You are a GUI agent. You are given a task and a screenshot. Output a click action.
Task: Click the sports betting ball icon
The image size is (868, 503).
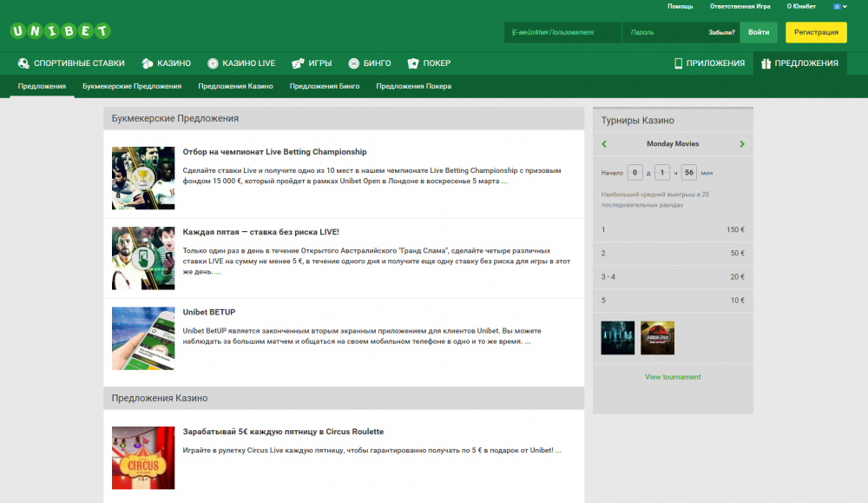click(x=23, y=63)
